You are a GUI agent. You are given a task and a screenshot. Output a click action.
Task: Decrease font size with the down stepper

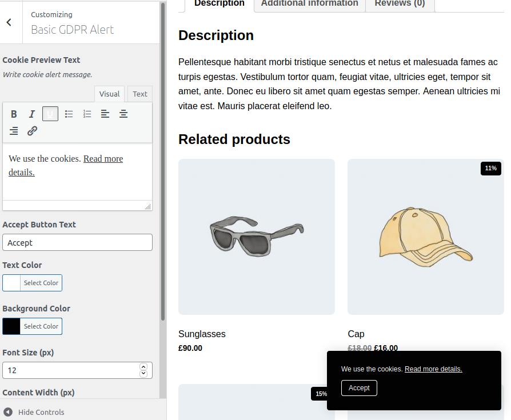pyautogui.click(x=143, y=374)
